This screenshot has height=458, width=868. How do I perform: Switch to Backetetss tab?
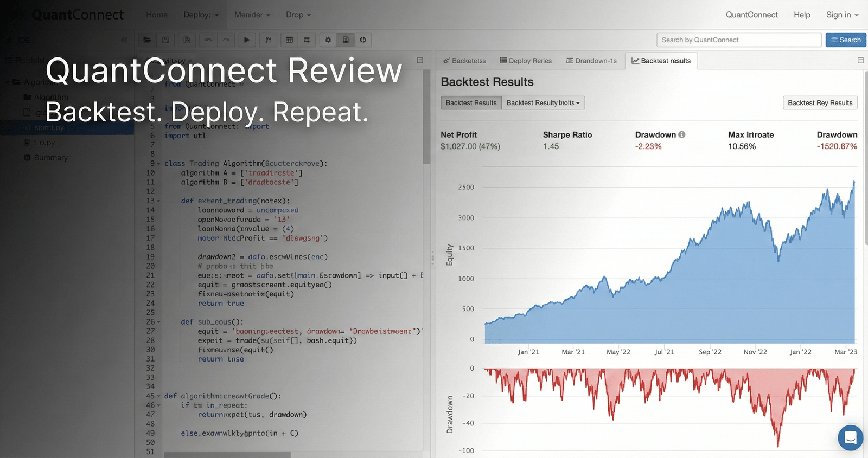click(464, 61)
